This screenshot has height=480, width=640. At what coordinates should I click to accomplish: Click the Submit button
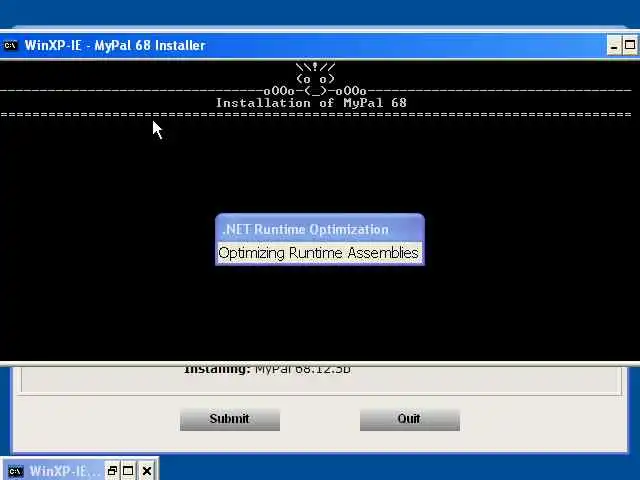tap(230, 419)
